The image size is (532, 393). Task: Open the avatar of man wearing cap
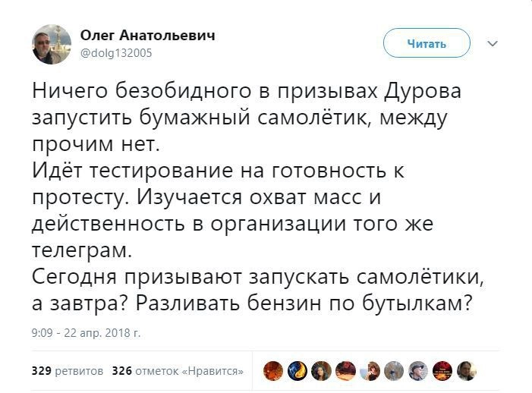tap(419, 371)
